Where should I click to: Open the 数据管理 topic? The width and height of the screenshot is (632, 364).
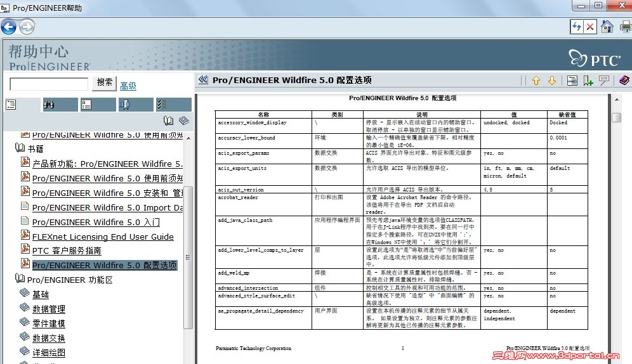[49, 309]
